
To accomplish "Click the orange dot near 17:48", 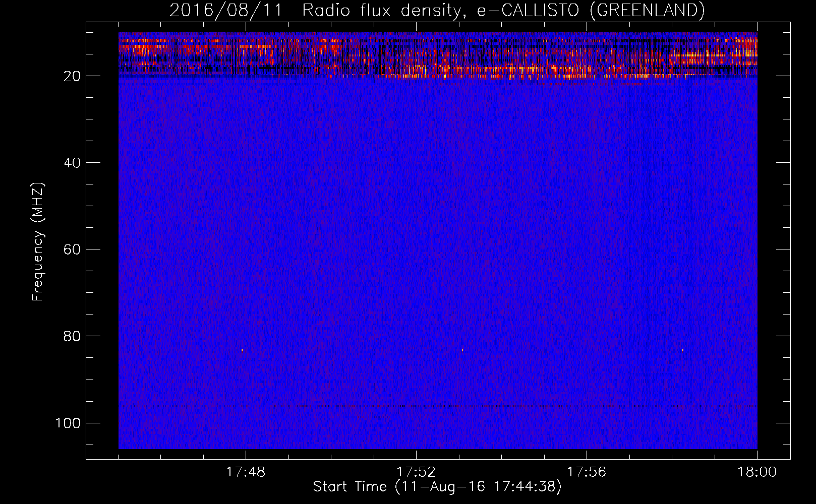I will click(242, 350).
